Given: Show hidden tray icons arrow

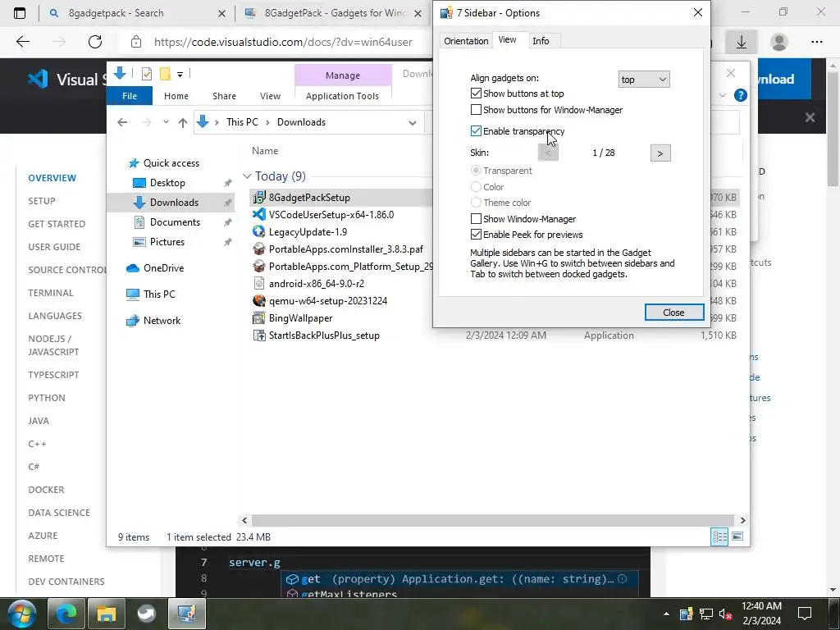Looking at the screenshot, I should 666,614.
